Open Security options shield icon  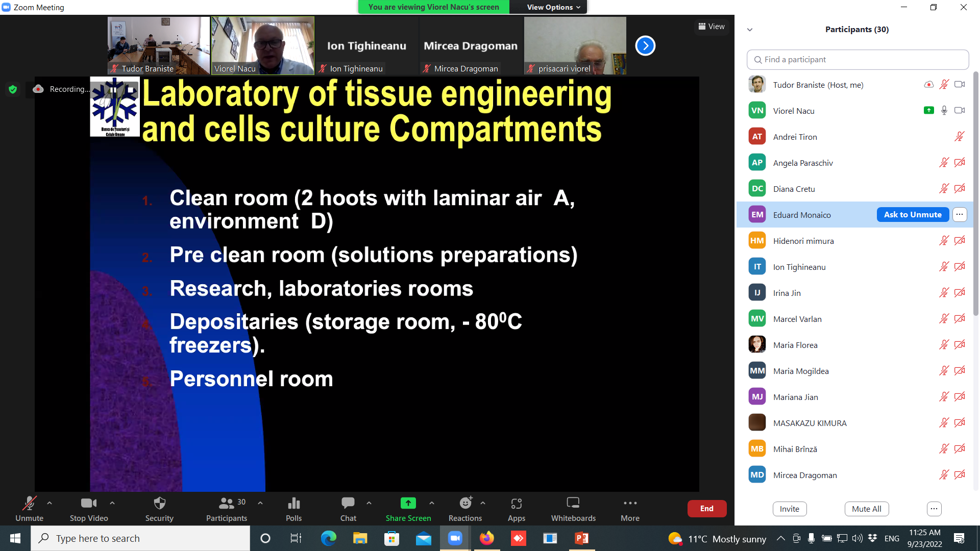(159, 509)
